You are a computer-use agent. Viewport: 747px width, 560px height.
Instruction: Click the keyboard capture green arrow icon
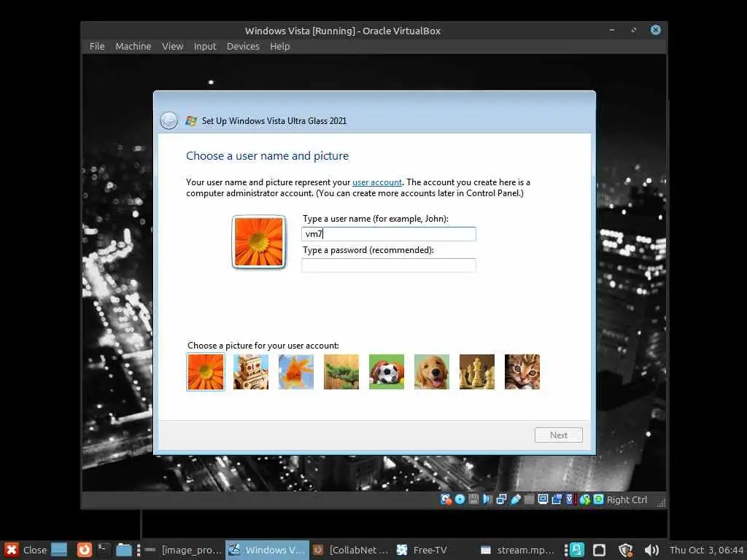[598, 499]
